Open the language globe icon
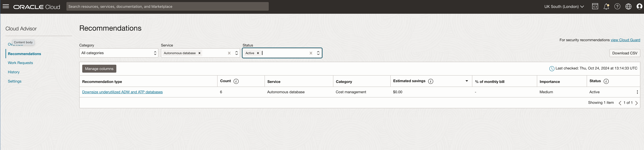This screenshot has height=150, width=644. (x=628, y=6)
